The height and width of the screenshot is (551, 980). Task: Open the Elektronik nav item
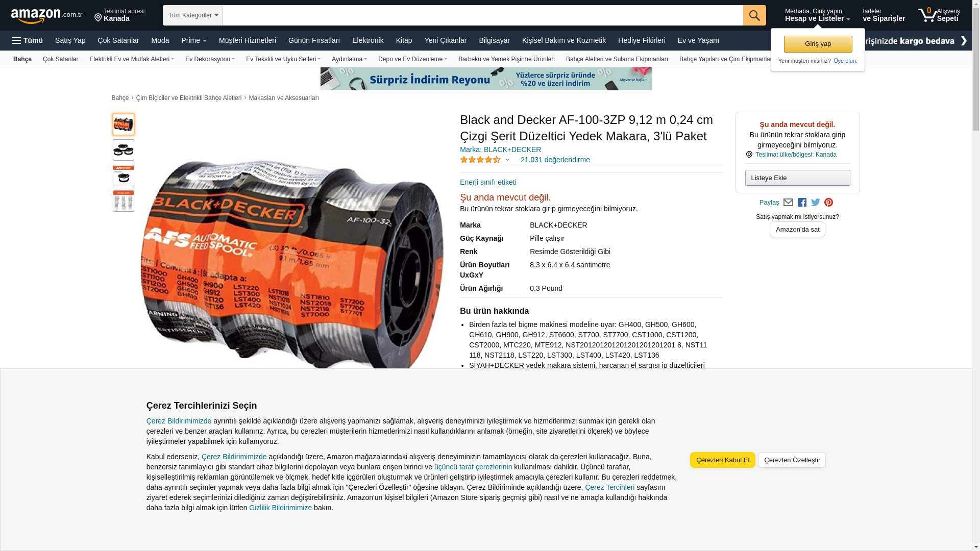pyautogui.click(x=367, y=40)
